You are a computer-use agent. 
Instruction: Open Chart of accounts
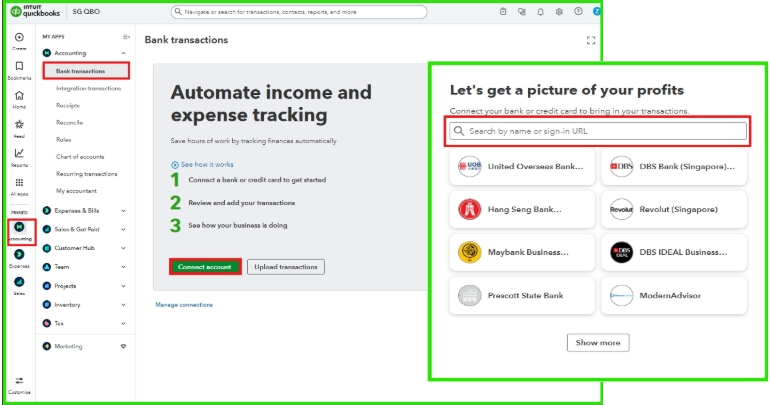point(80,157)
